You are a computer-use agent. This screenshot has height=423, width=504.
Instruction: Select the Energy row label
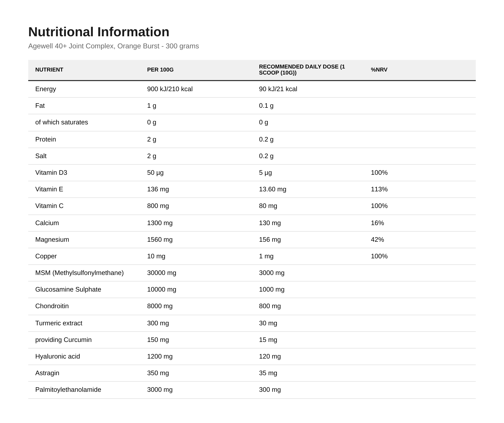[x=46, y=89]
